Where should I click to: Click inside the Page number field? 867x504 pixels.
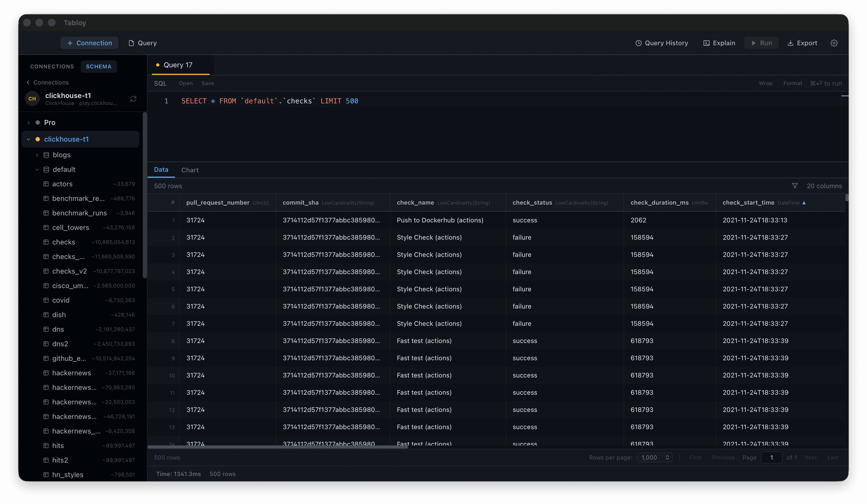(x=772, y=457)
